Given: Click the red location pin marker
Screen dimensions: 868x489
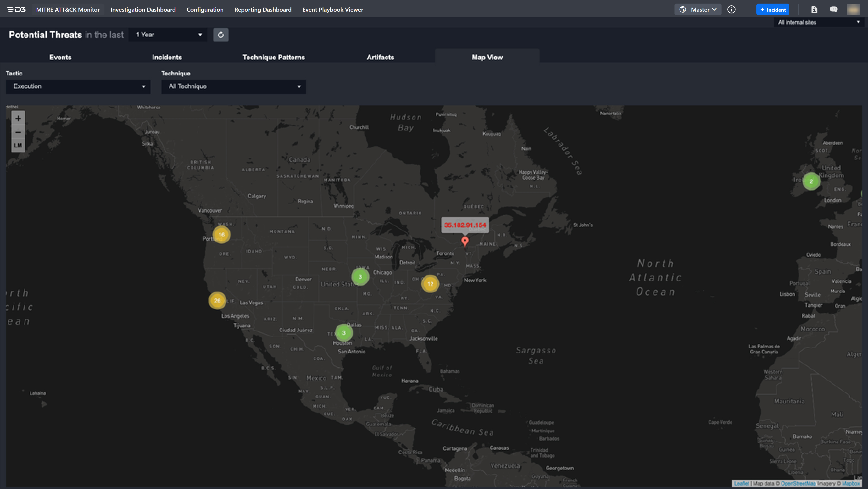Looking at the screenshot, I should pyautogui.click(x=465, y=241).
